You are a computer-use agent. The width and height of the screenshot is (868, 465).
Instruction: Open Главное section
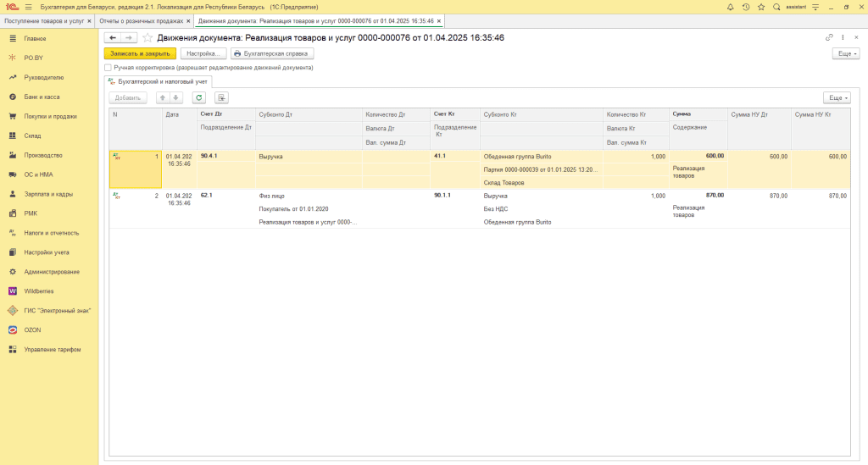[35, 39]
